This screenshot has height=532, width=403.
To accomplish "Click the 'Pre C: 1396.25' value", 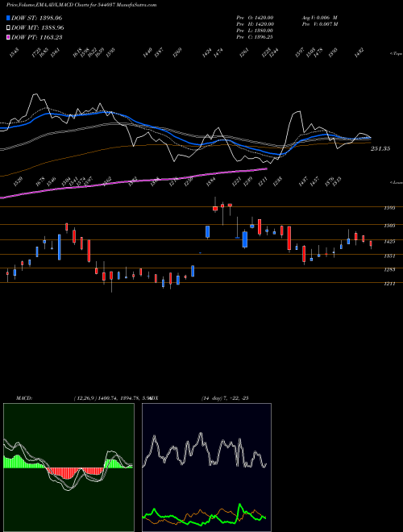I will pos(255,37).
